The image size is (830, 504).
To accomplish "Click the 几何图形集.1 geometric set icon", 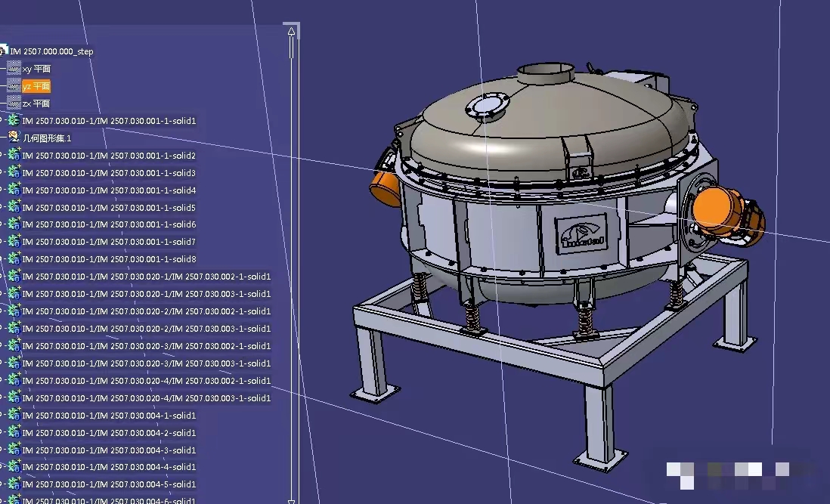I will coord(14,138).
